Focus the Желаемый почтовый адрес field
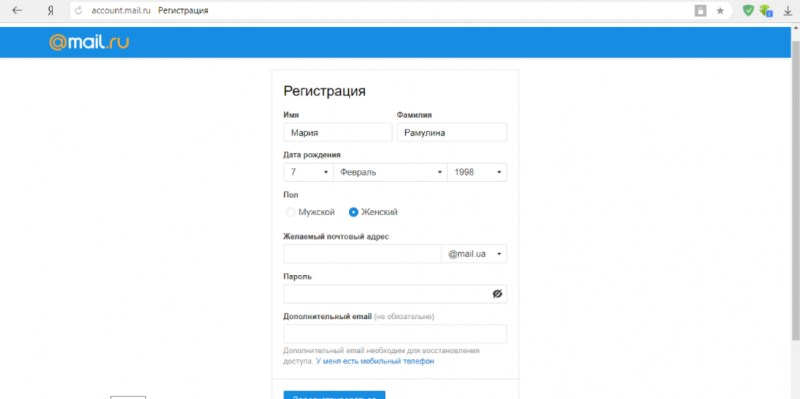The width and height of the screenshot is (800, 399). [x=362, y=254]
